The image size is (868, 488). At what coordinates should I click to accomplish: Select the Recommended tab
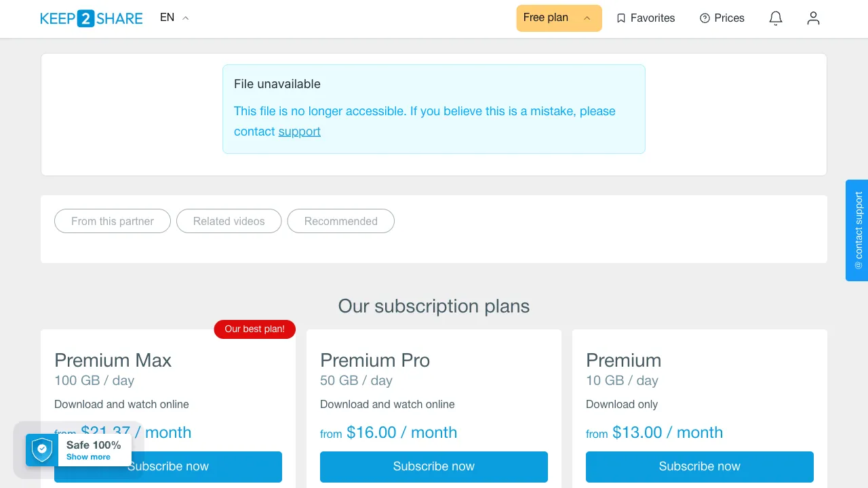(x=341, y=221)
